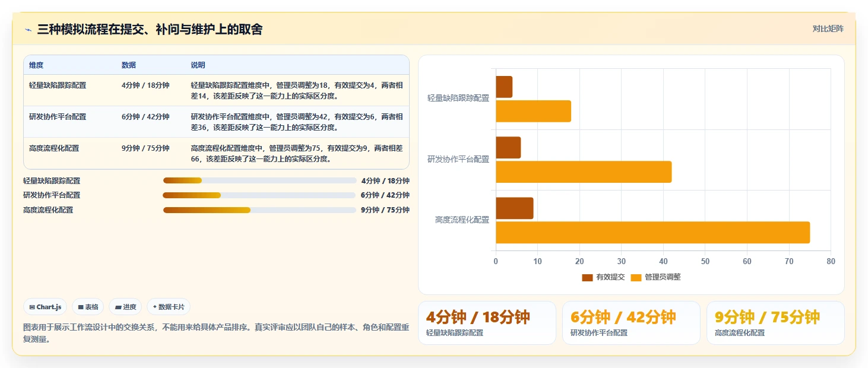The image size is (868, 368).
Task: Click the 管理员调整 bar for 高度流程化配置
Action: click(x=652, y=233)
